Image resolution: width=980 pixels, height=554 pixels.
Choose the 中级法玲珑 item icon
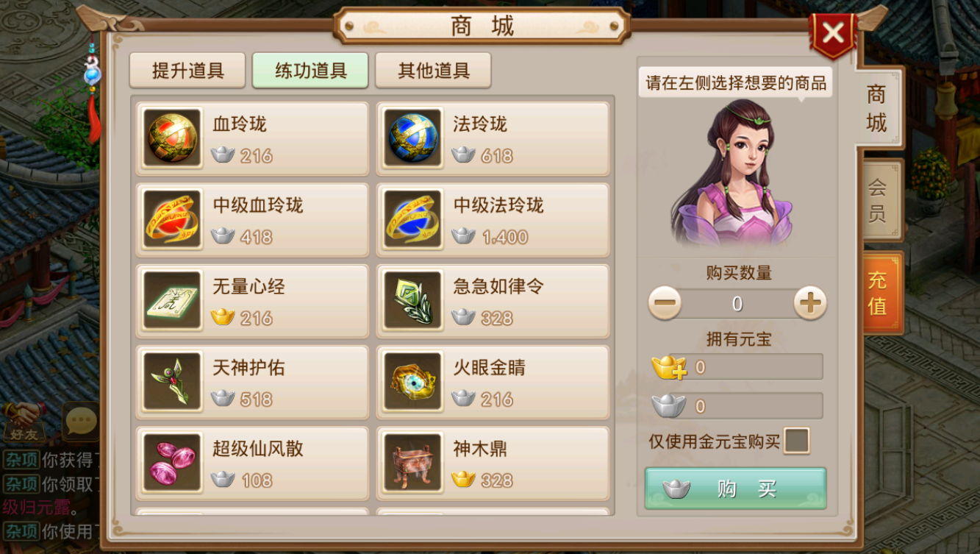(x=412, y=219)
